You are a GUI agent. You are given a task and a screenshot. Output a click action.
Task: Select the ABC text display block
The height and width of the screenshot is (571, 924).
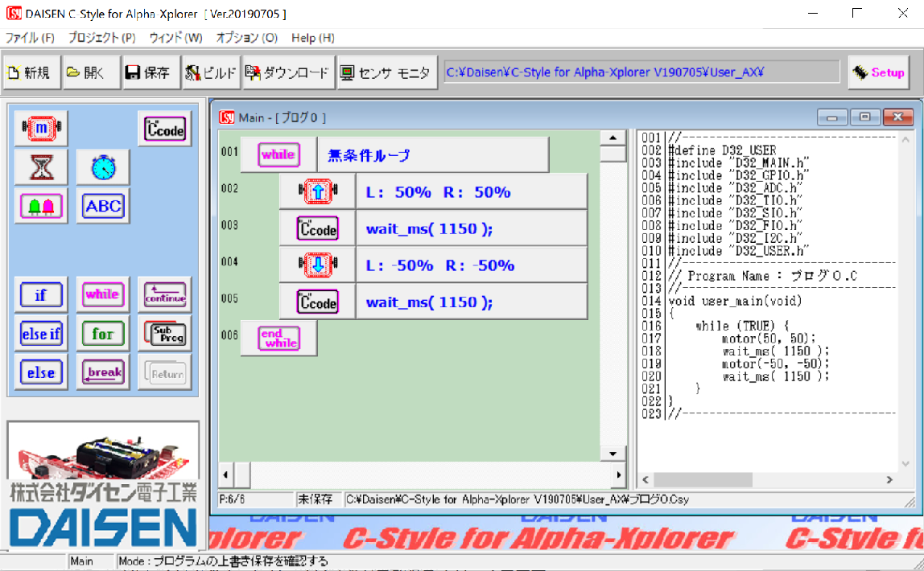click(x=103, y=206)
